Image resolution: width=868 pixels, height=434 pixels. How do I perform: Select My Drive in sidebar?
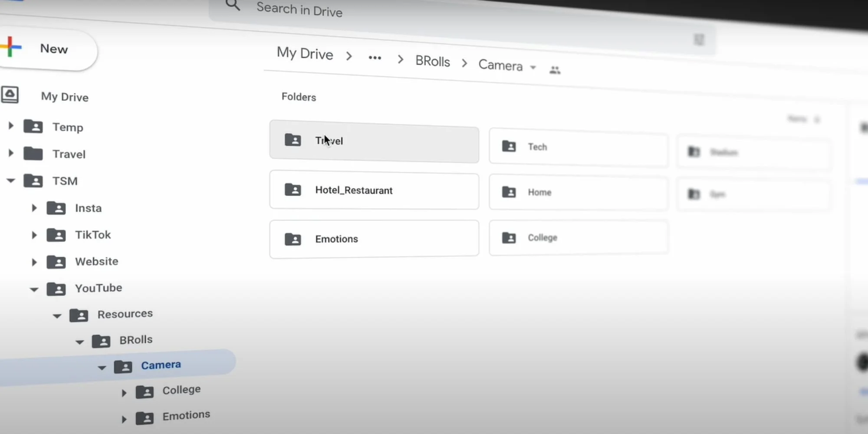[65, 97]
